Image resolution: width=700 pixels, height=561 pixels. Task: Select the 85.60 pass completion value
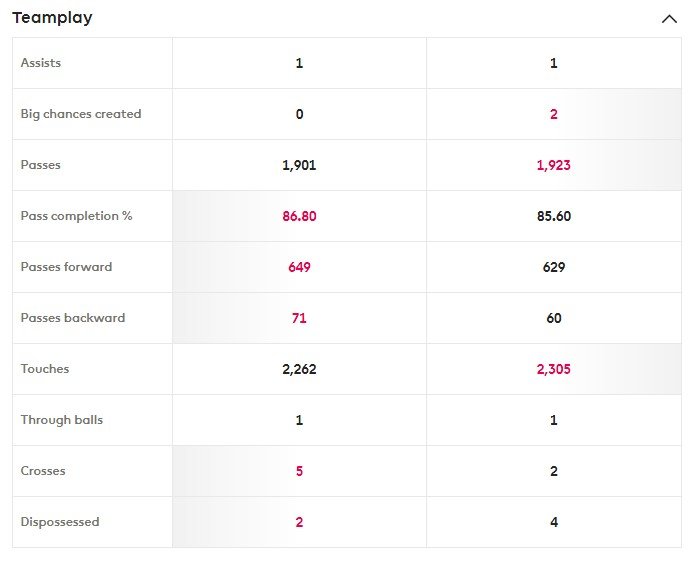coord(554,216)
